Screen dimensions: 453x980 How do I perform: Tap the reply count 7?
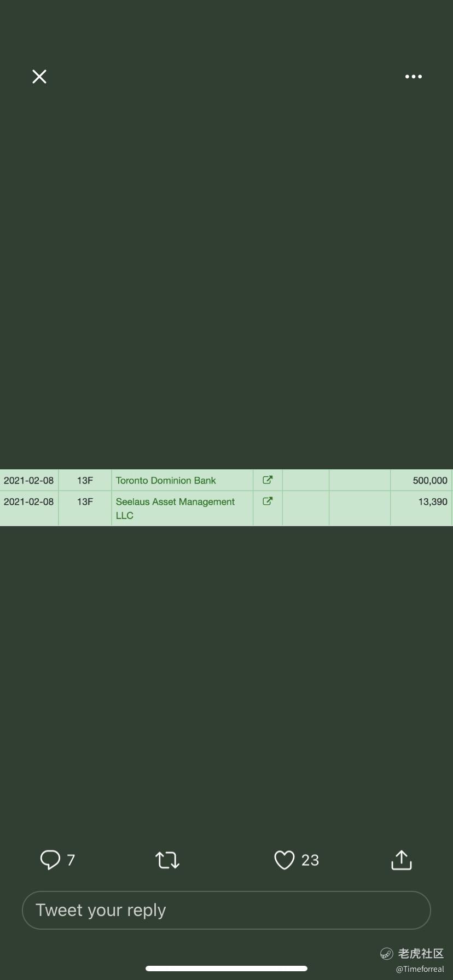[71, 860]
